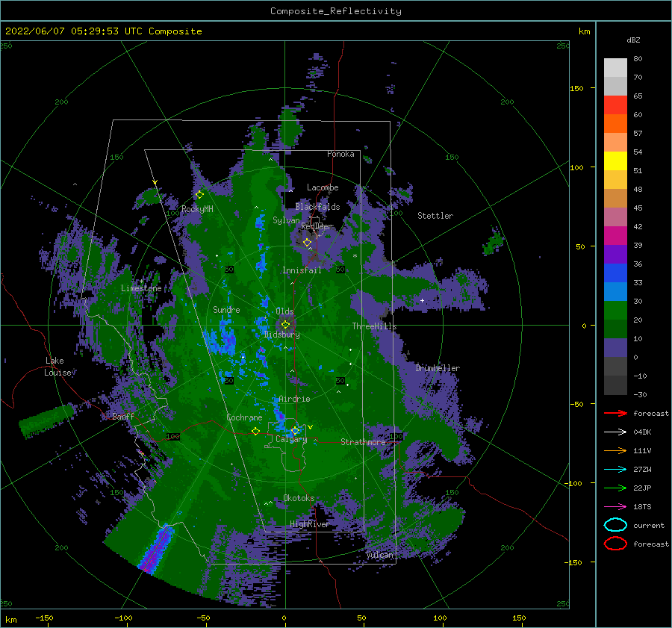Click the yellow diamond marker below Cochrane
The width and height of the screenshot is (672, 628).
255,431
